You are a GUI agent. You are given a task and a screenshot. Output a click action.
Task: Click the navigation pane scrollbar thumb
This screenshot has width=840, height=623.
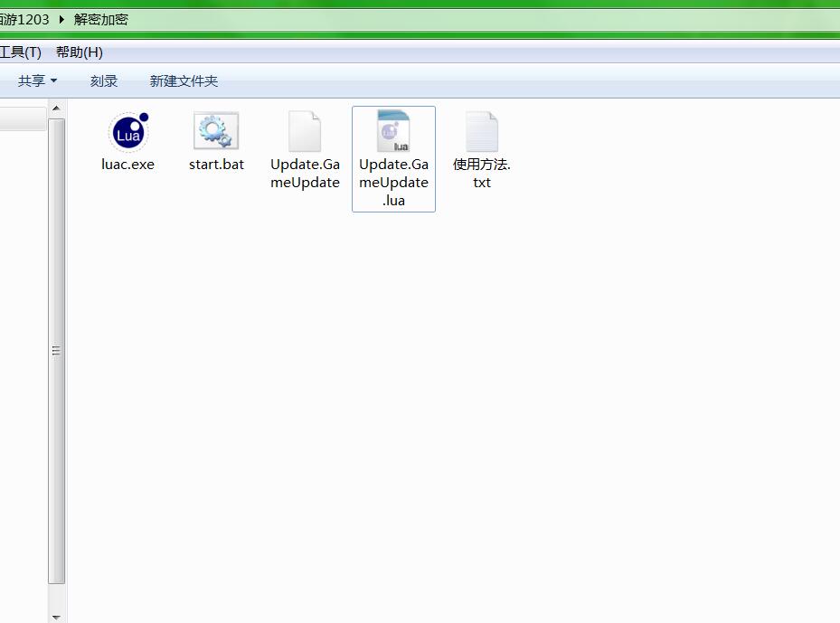click(x=56, y=351)
